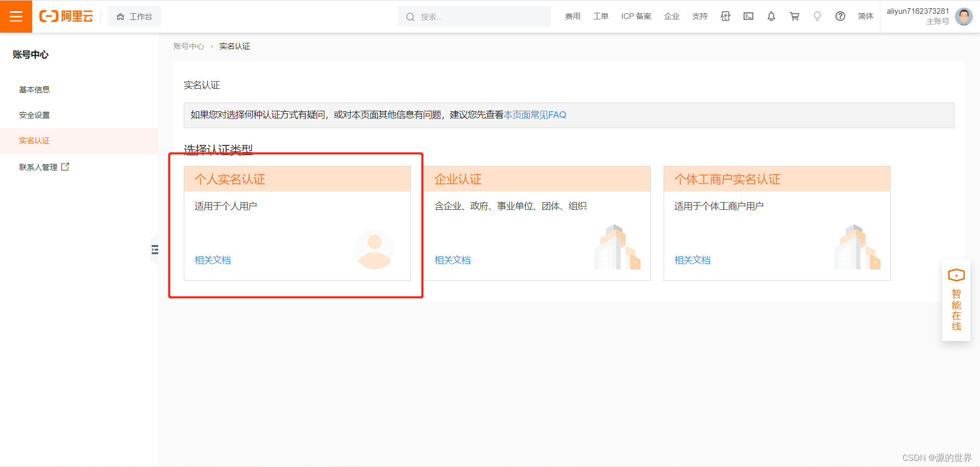The height and width of the screenshot is (467, 980).
Task: Choose the 个人实名认证 card header
Action: 297,179
